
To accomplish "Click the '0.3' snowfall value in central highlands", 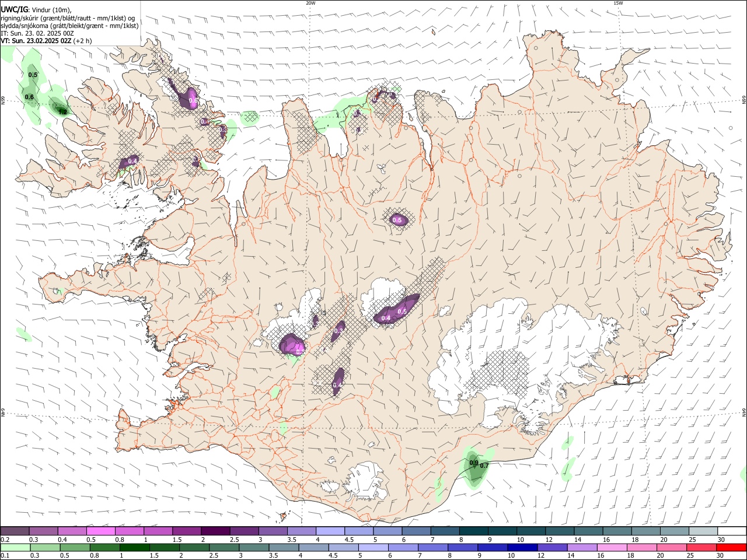I will (x=338, y=331).
